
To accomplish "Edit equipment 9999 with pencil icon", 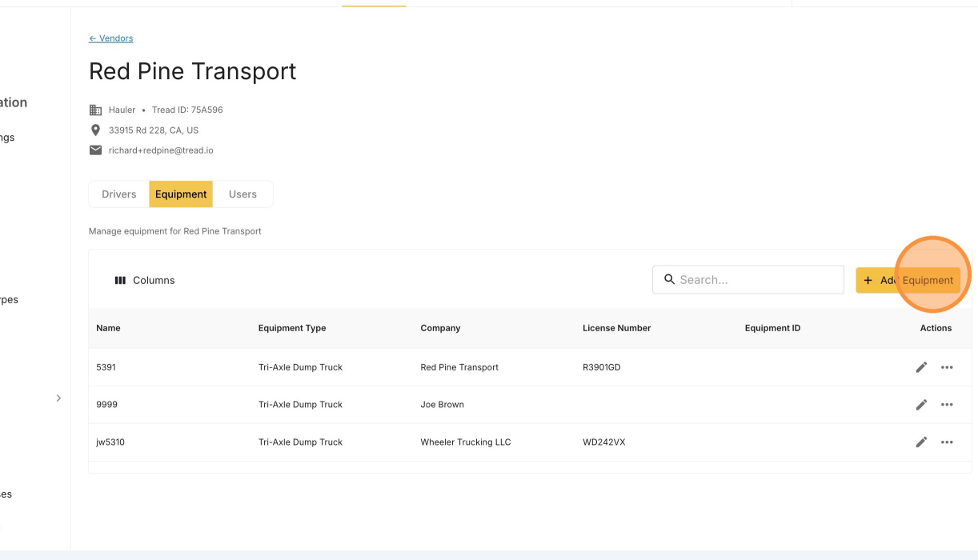I will 921,405.
